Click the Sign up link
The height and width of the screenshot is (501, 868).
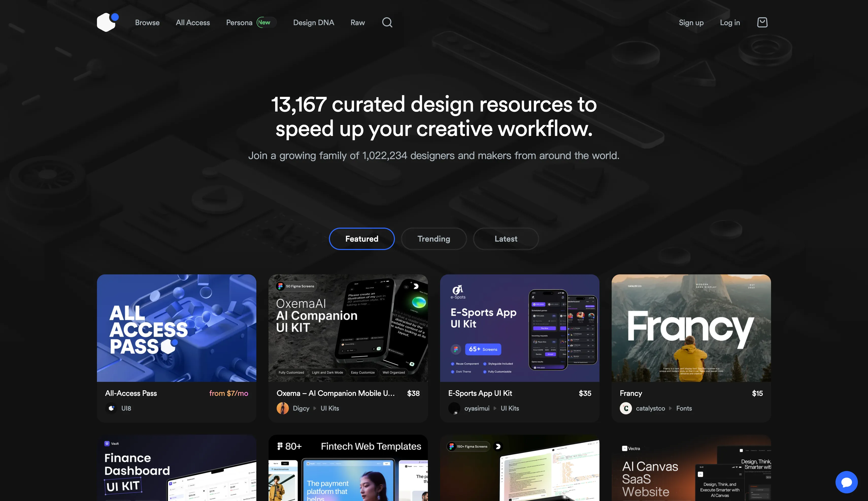click(691, 23)
